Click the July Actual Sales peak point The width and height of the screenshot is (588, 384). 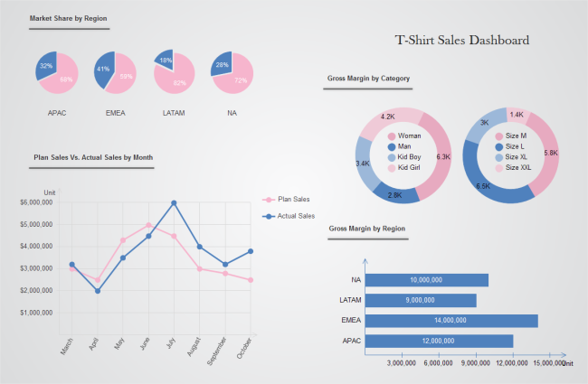[x=174, y=203]
